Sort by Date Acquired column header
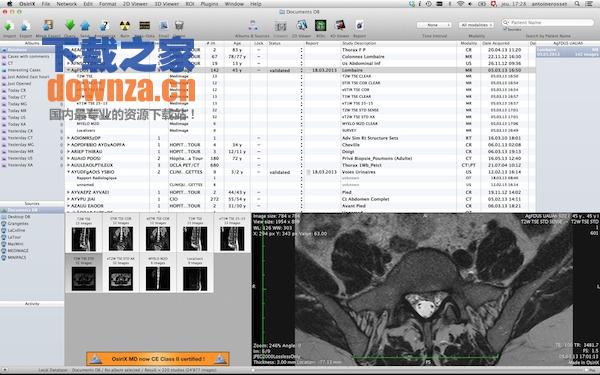This screenshot has height=375, width=600. tap(505, 43)
